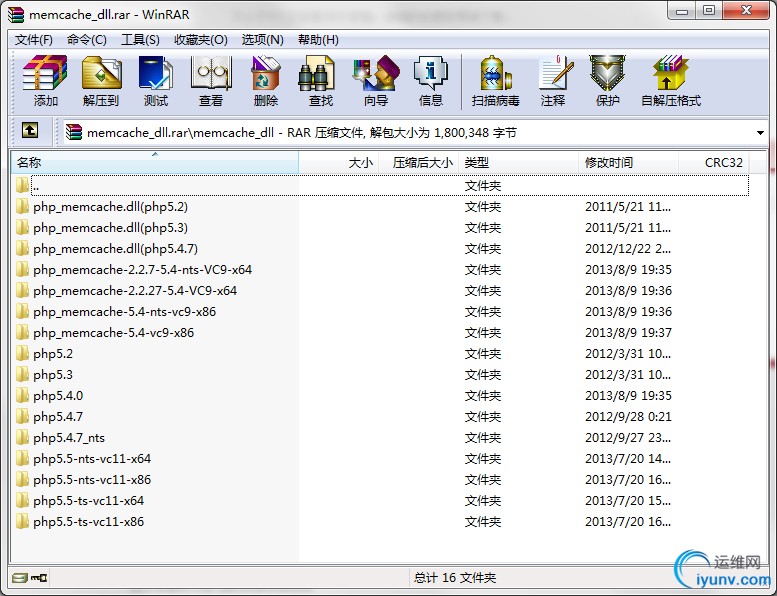Click the date 2012/9/28 0:21
The width and height of the screenshot is (777, 596).
(x=628, y=417)
